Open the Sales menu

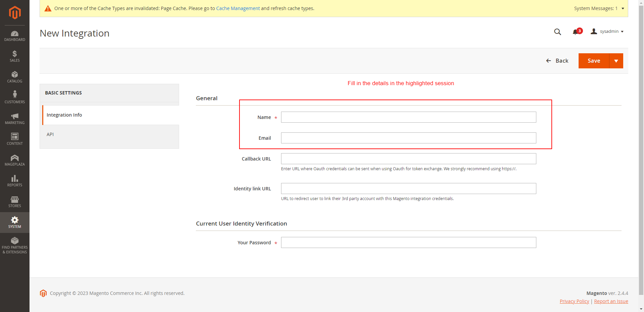15,56
